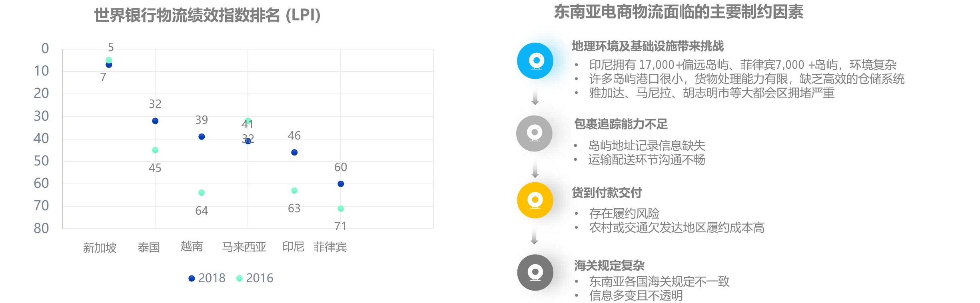Click the 2016 data point for 泰国 labeled 45
The image size is (980, 303).
(155, 150)
